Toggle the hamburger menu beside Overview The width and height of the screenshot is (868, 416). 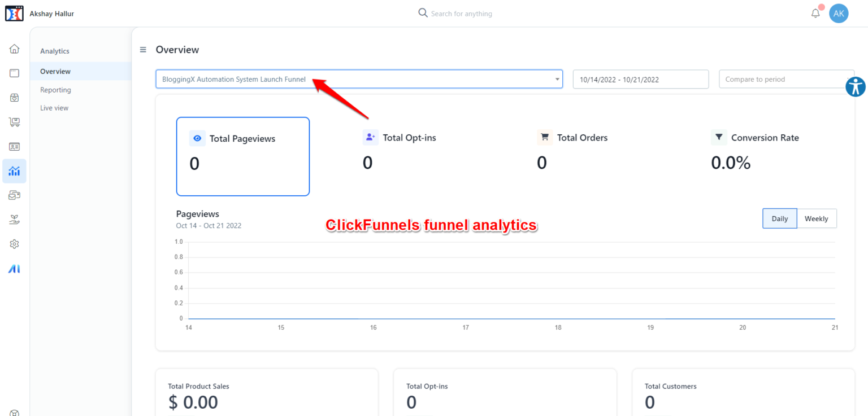pos(143,50)
